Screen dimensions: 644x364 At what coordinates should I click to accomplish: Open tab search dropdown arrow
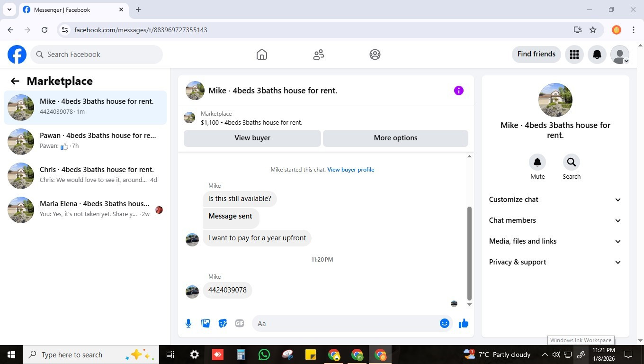pos(9,9)
